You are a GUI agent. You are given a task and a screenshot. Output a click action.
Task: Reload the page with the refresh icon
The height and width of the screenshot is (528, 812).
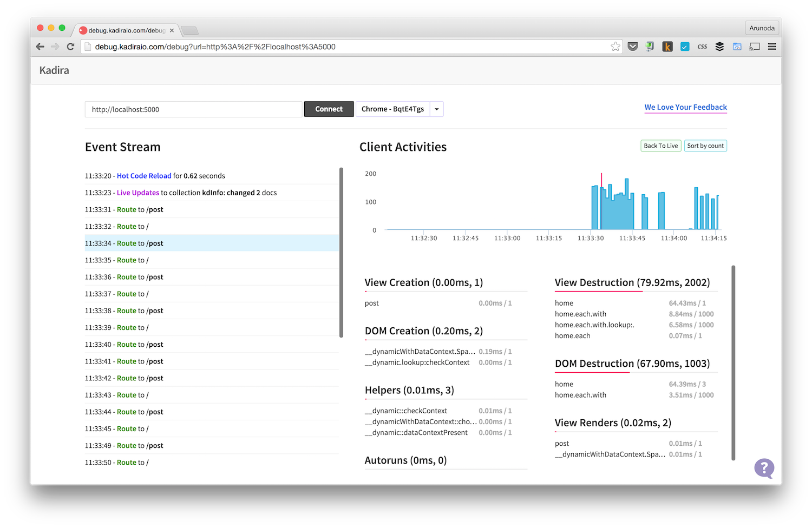tap(70, 47)
